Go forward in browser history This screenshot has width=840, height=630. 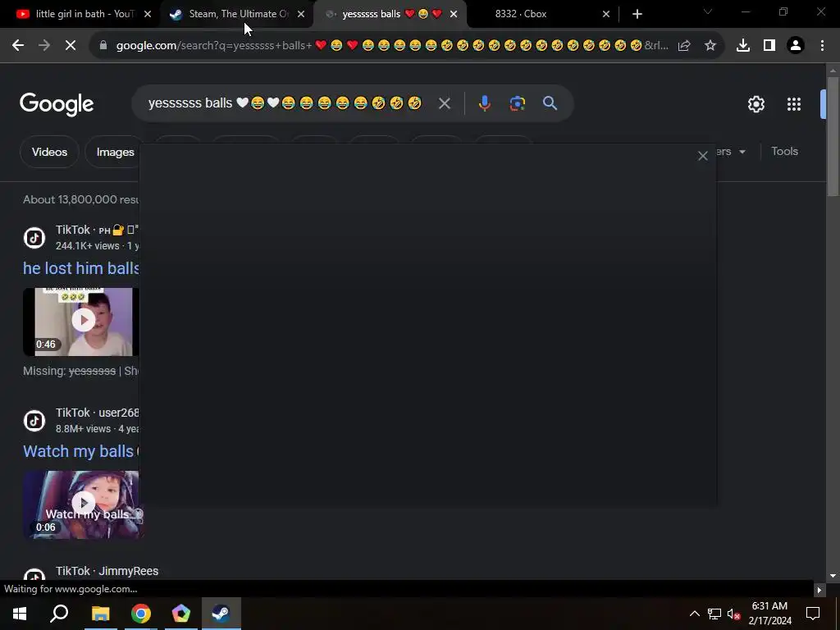click(x=44, y=46)
